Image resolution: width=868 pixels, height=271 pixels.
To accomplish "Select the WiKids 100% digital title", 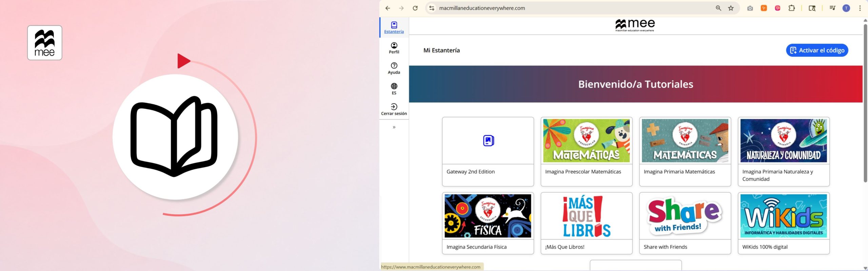I will 765,247.
